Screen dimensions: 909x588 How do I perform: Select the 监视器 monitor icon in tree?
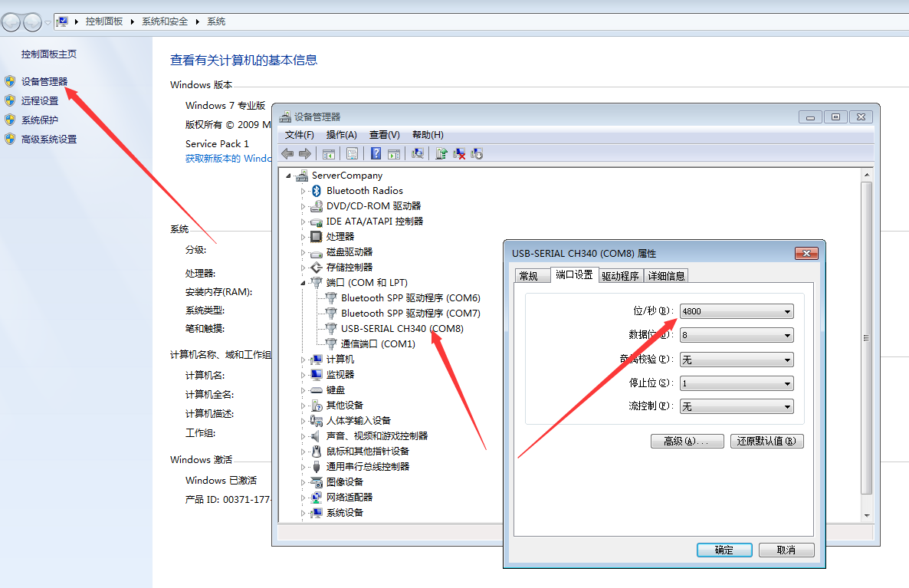pos(316,375)
